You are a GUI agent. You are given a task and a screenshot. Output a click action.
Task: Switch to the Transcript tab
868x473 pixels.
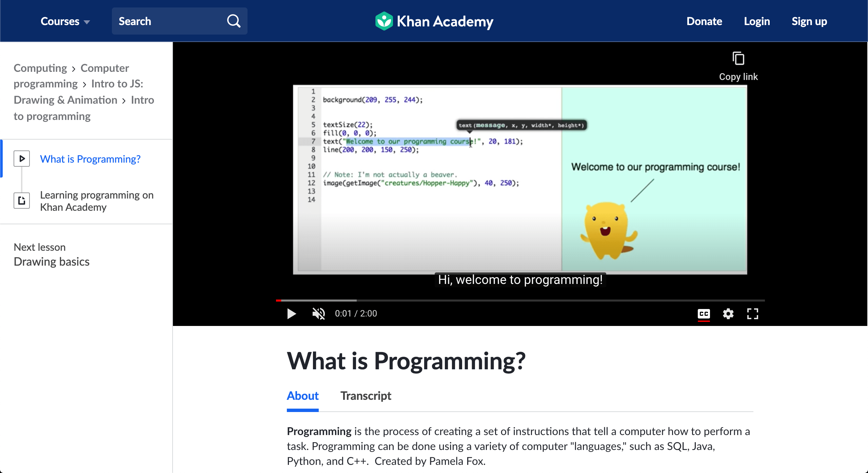[x=366, y=396]
